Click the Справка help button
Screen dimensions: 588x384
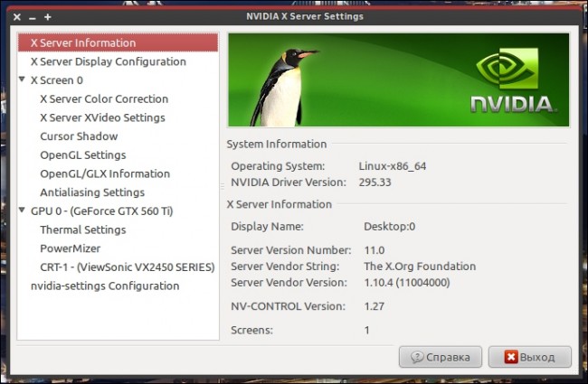[x=440, y=356]
